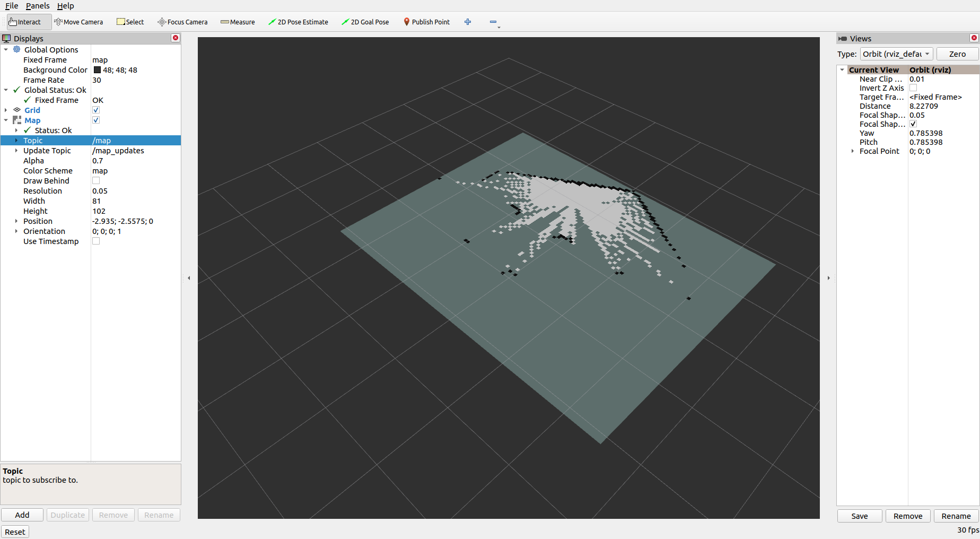Collapse the Global Options tree entry
Viewport: 980px width, 539px height.
6,49
